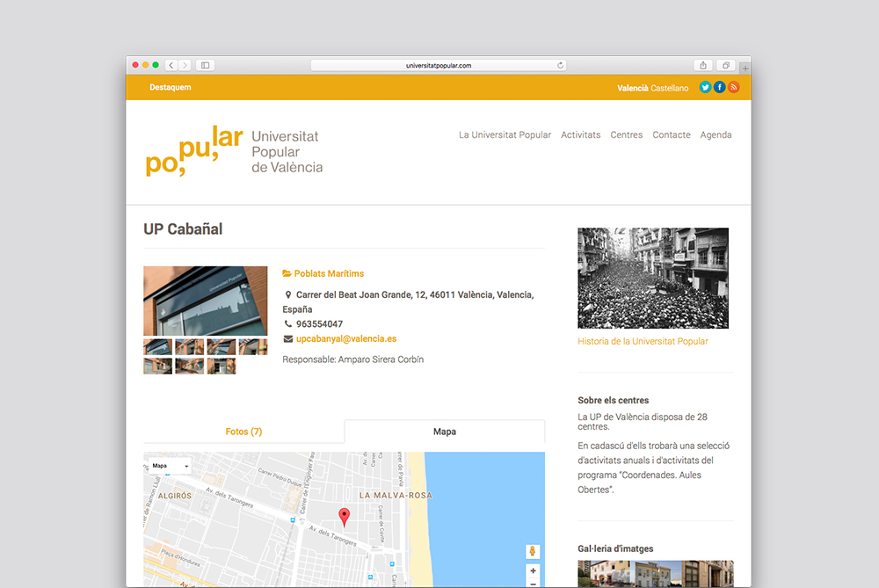Show all tabs in Safari

click(726, 65)
